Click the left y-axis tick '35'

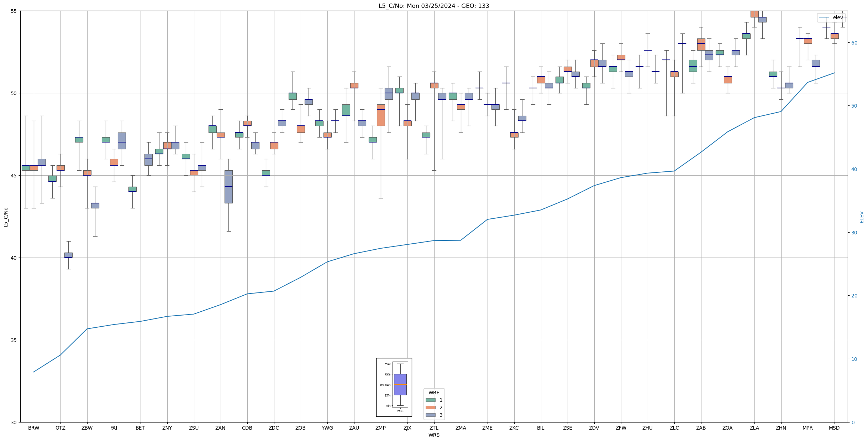[14, 340]
